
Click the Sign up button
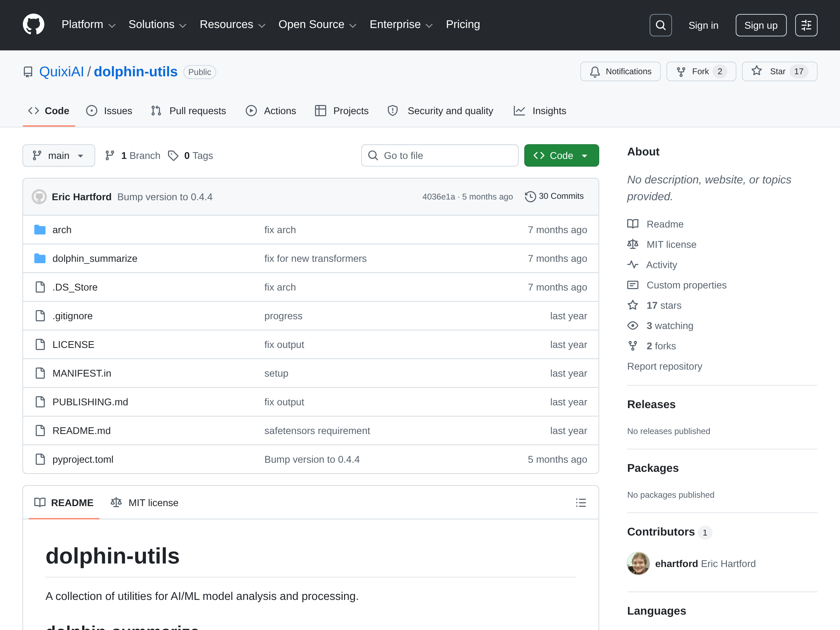click(761, 25)
